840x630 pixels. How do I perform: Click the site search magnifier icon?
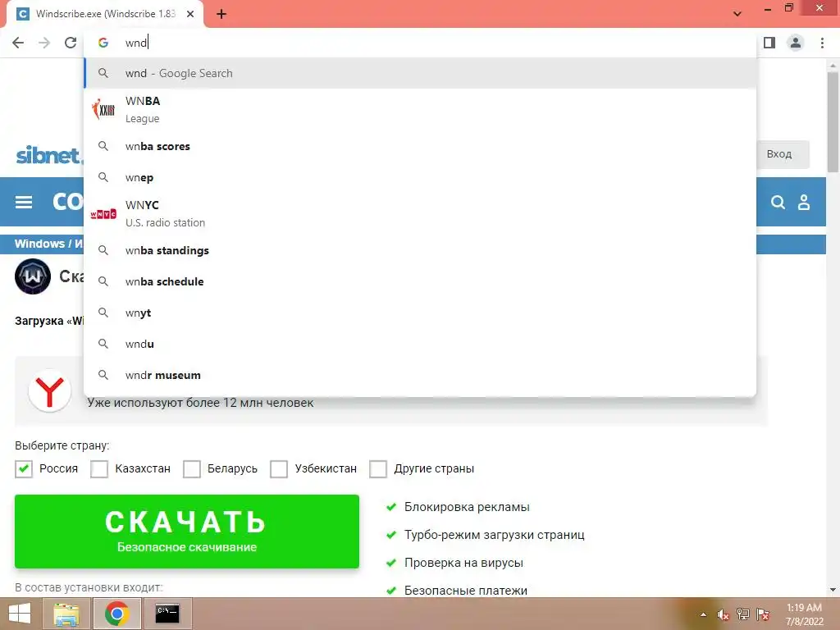pyautogui.click(x=778, y=202)
